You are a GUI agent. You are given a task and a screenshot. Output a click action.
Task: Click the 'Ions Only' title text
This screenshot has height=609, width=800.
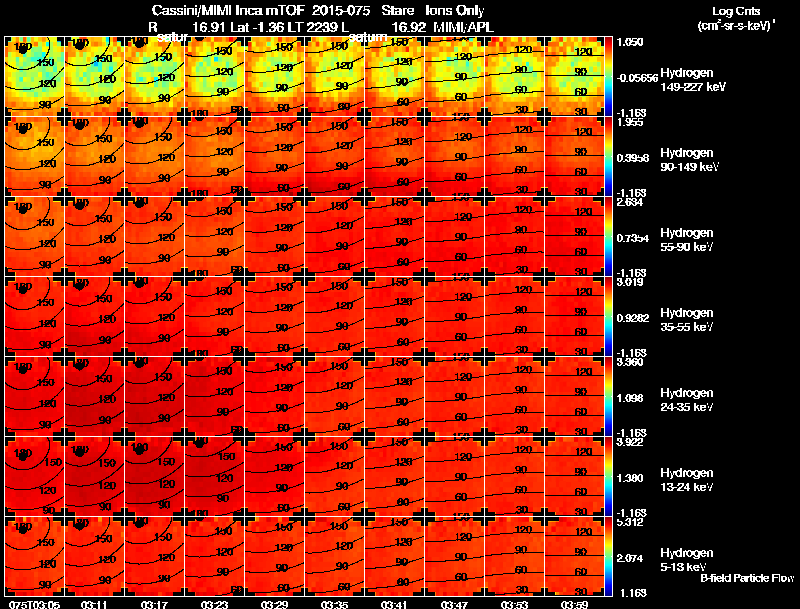[455, 11]
